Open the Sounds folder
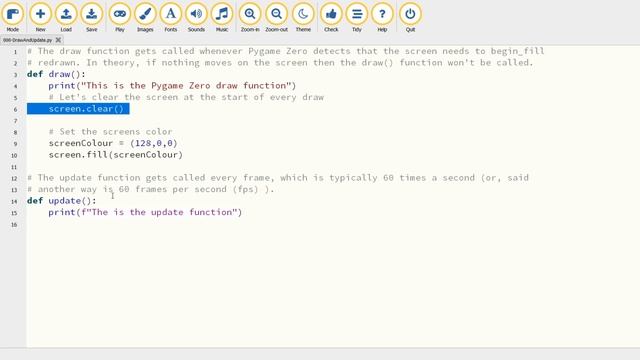This screenshot has width=640, height=360. [196, 17]
